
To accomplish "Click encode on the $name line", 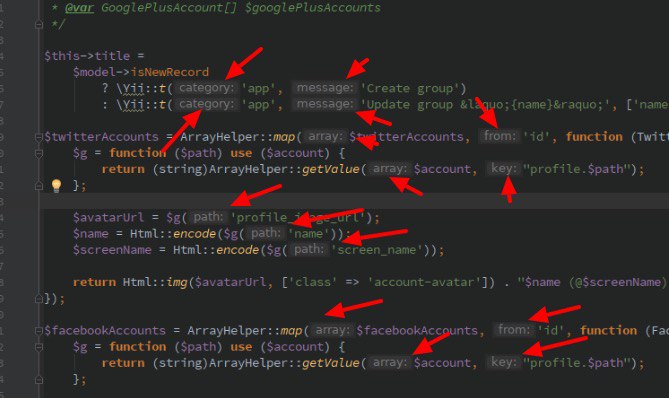I will coord(195,234).
